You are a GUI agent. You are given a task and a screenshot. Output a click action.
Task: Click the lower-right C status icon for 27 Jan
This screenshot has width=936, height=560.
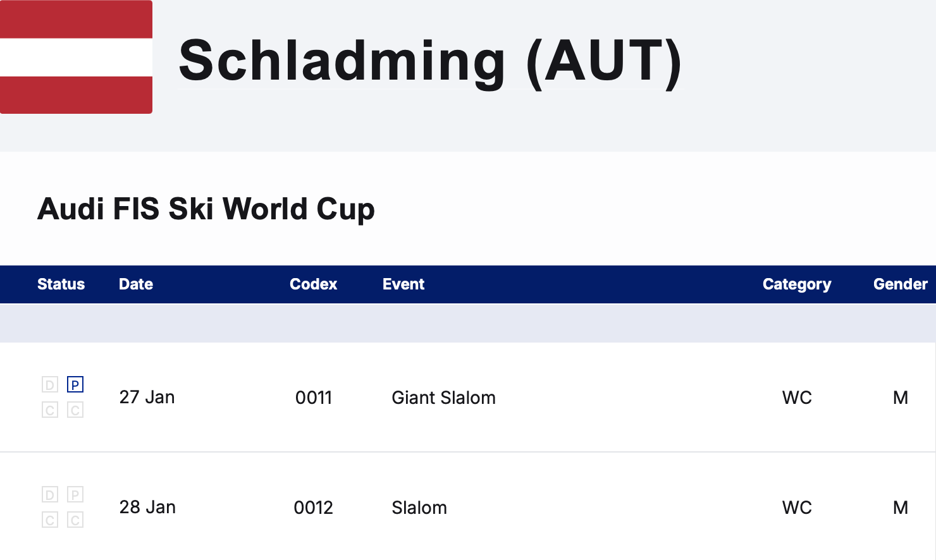click(x=75, y=410)
